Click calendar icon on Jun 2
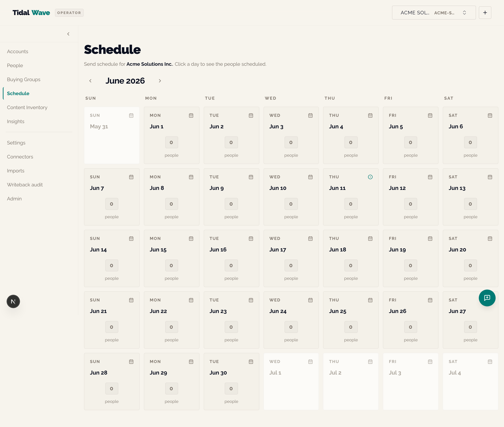The height and width of the screenshot is (427, 504). (251, 115)
